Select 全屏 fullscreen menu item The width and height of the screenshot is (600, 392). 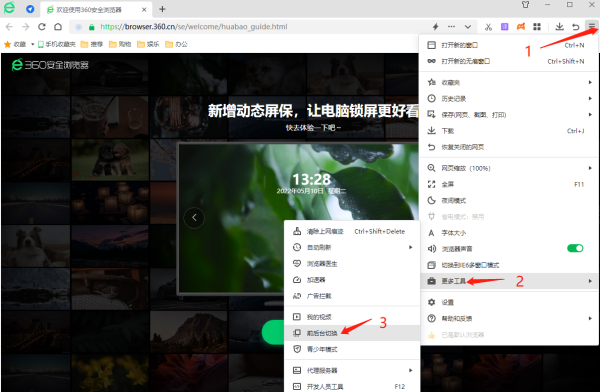click(509, 184)
